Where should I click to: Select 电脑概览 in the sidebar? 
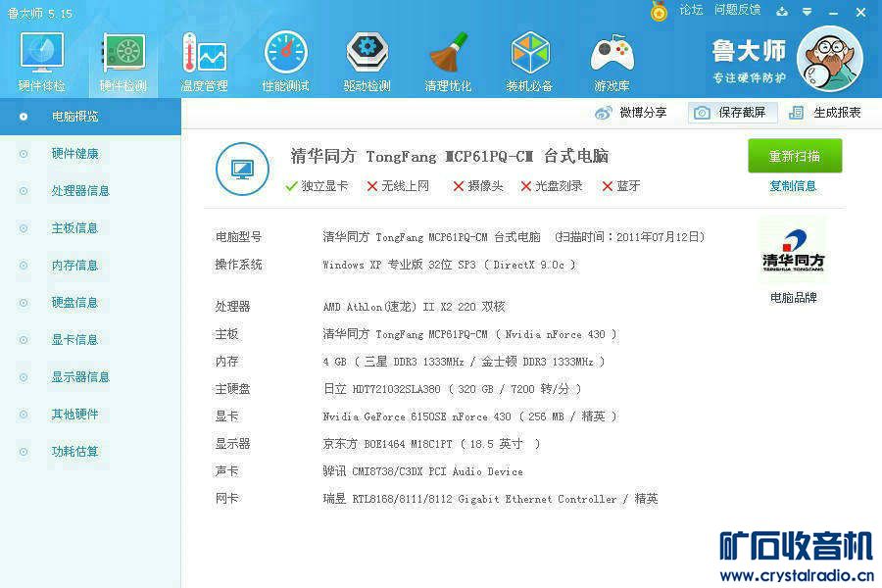click(x=90, y=117)
